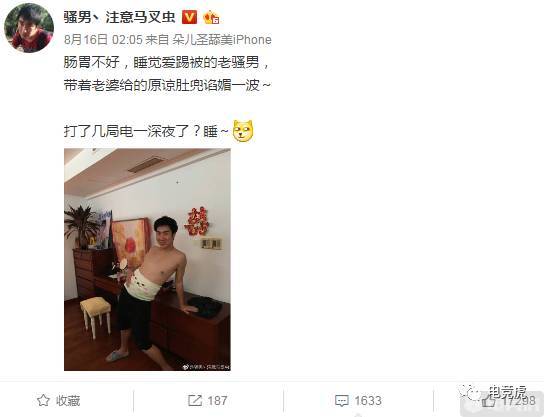544x417 pixels.
Task: Enlarge the attached room photo
Action: (147, 259)
